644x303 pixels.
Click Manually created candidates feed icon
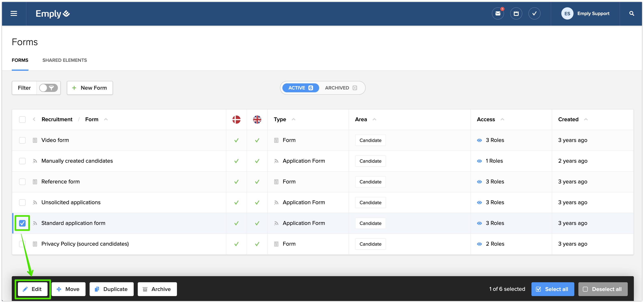tap(35, 161)
